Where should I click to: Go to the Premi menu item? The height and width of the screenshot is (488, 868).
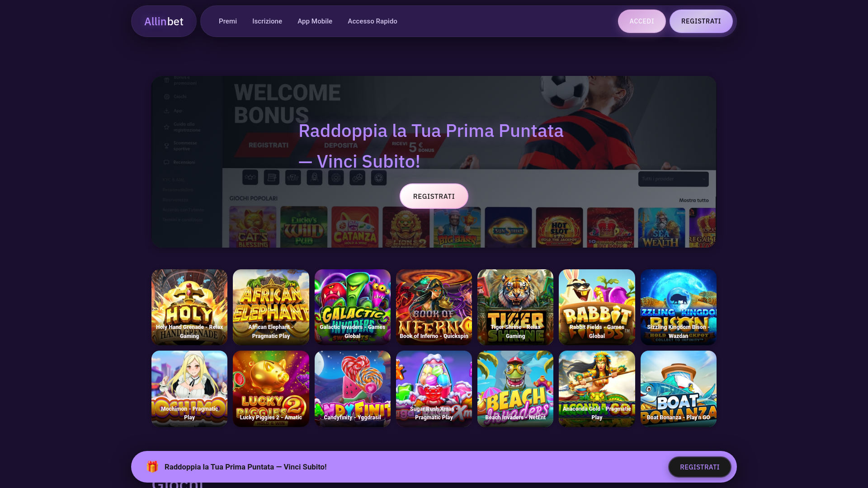[x=228, y=21]
